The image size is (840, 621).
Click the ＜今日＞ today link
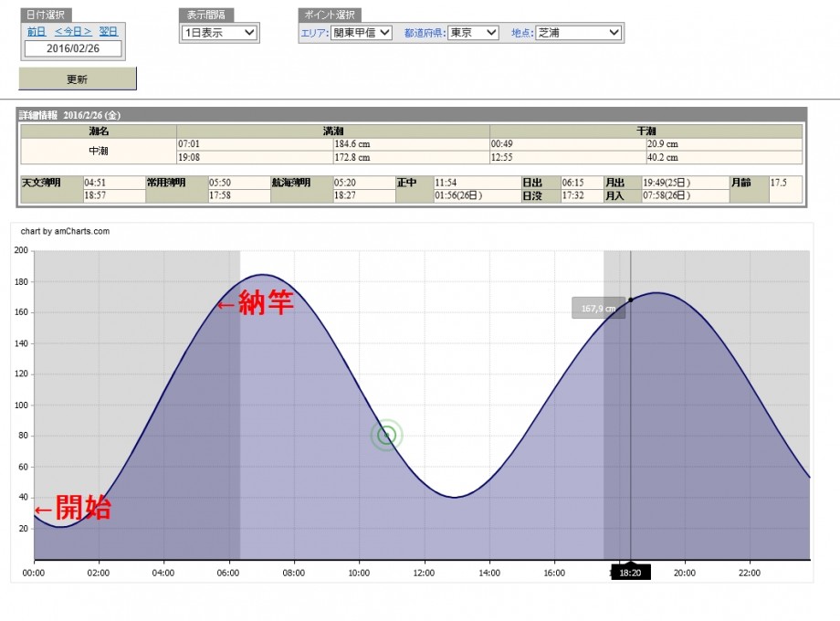tap(73, 32)
